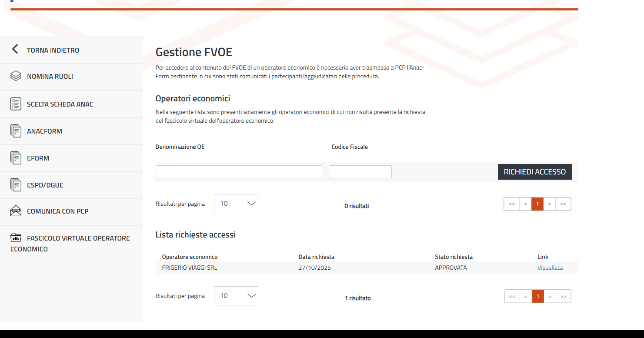Click the Anacform document icon
Image resolution: width=644 pixels, height=338 pixels.
click(16, 131)
